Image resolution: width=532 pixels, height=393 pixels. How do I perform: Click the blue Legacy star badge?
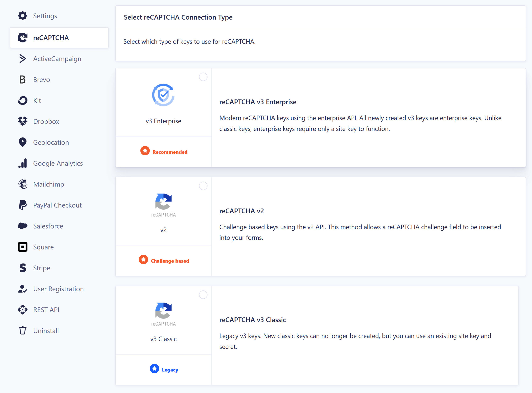tap(155, 369)
